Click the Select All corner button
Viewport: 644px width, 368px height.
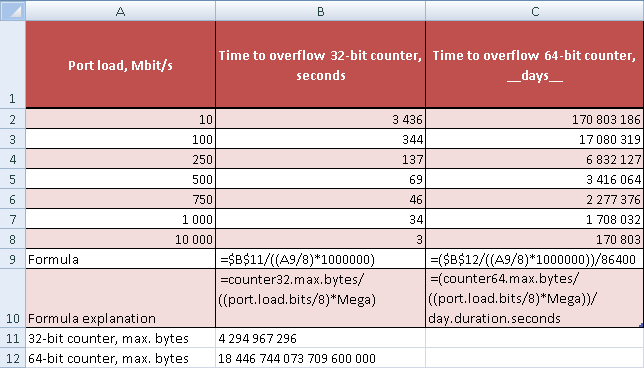coord(13,11)
